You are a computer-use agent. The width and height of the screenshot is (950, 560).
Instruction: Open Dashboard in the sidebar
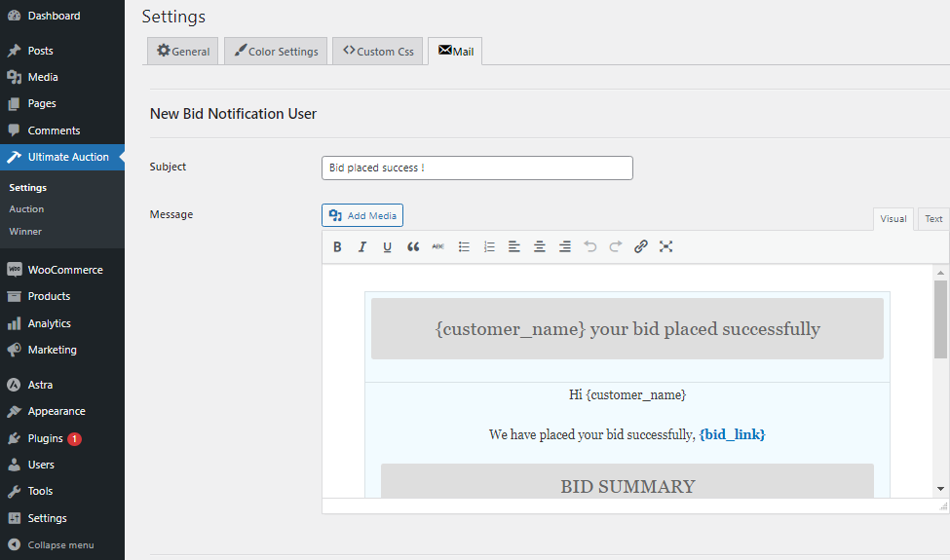click(62, 16)
